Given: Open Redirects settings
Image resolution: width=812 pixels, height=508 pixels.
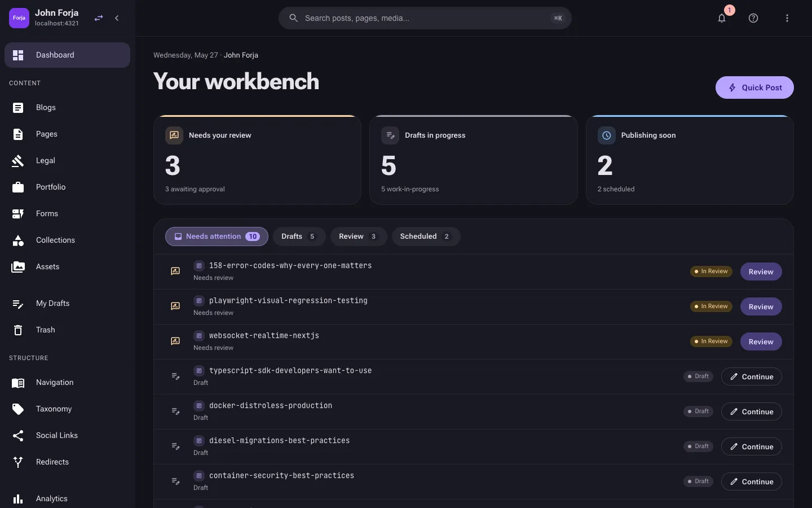Looking at the screenshot, I should point(67,462).
